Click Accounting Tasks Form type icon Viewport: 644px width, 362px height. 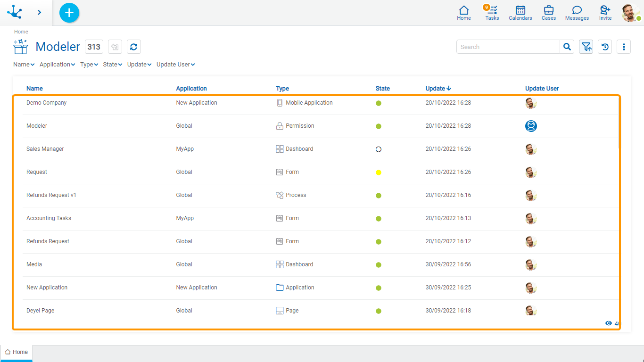click(x=280, y=218)
